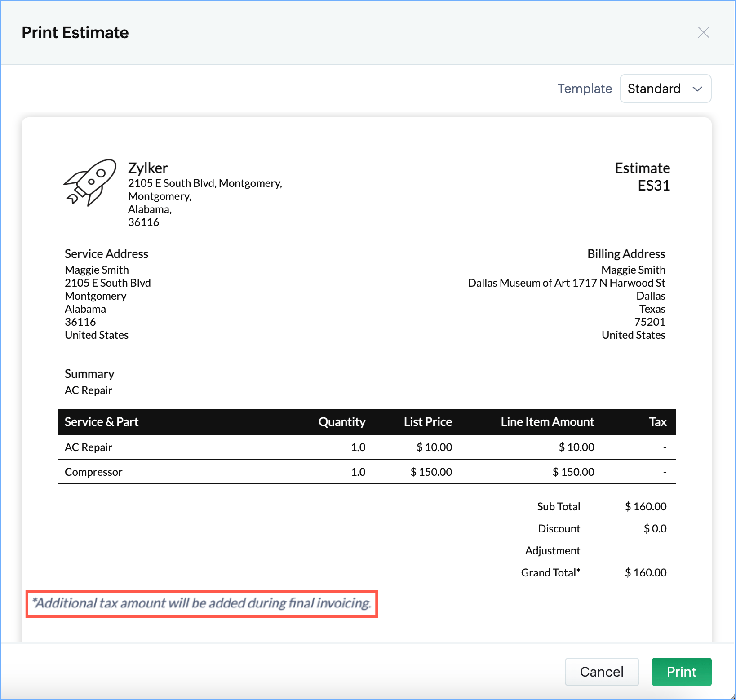
Task: Click the Service & Part column header
Action: click(x=102, y=422)
